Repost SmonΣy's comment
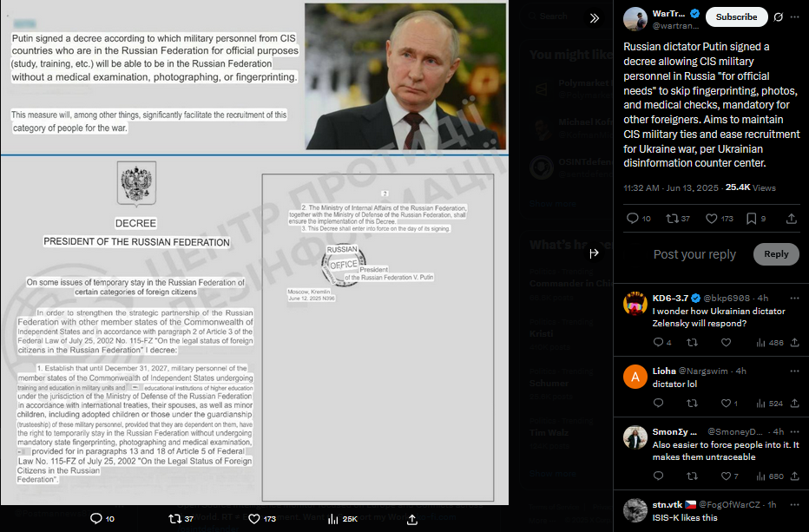This screenshot has width=809, height=532. 692,476
